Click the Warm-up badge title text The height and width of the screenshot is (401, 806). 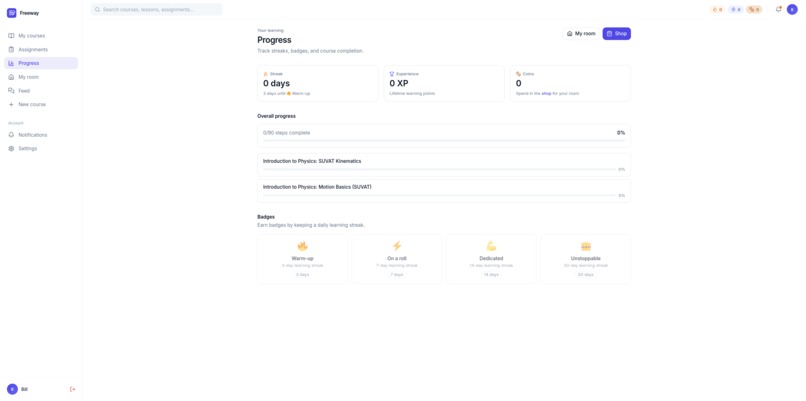pyautogui.click(x=302, y=259)
